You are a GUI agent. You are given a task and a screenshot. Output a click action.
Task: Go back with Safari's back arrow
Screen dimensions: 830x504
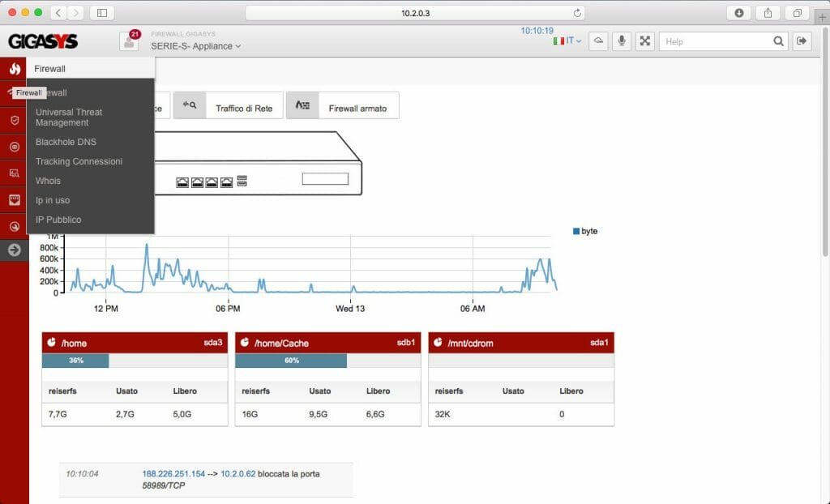pos(58,13)
